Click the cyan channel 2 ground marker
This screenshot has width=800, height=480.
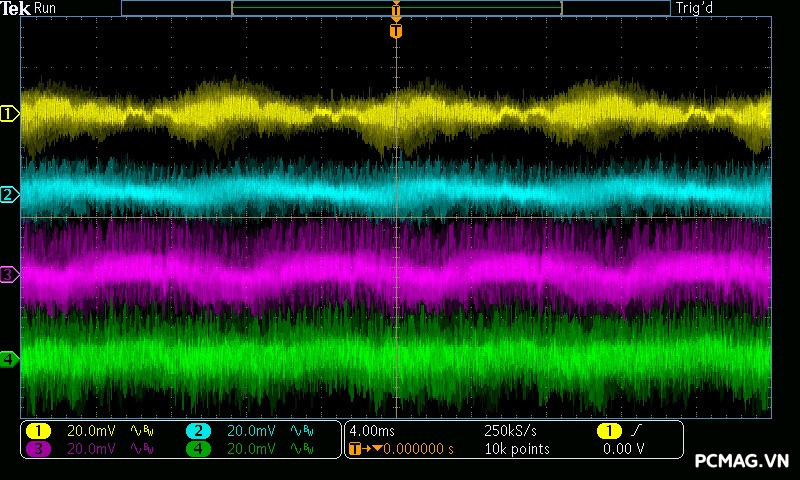pos(9,194)
